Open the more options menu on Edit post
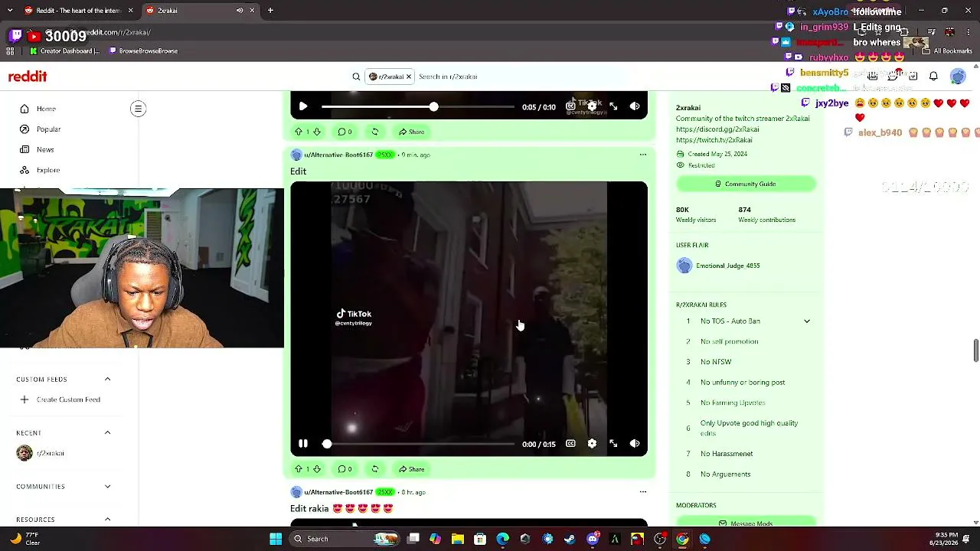 coord(643,155)
